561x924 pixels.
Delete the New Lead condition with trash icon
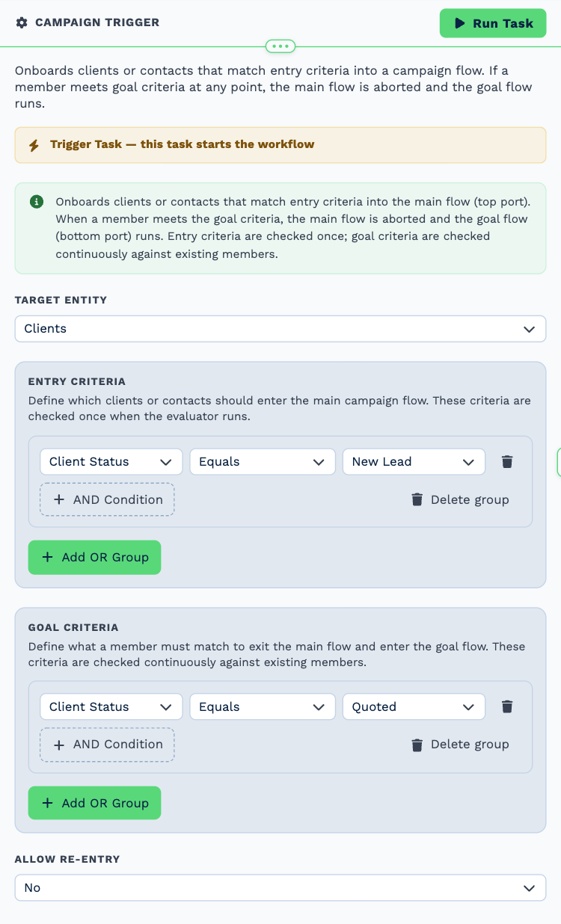(x=507, y=462)
